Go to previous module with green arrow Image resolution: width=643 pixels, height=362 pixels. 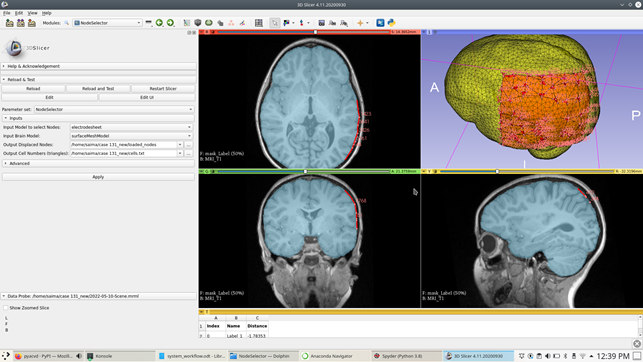pos(159,23)
